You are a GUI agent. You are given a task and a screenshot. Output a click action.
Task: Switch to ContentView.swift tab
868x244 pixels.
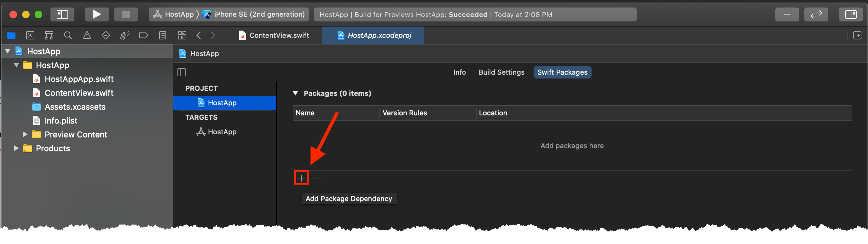coord(274,35)
